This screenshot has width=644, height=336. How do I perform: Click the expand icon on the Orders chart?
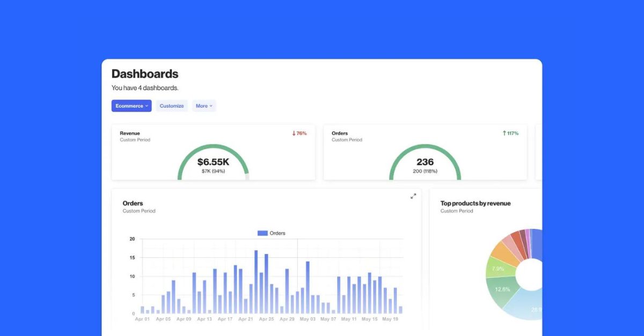pyautogui.click(x=413, y=196)
